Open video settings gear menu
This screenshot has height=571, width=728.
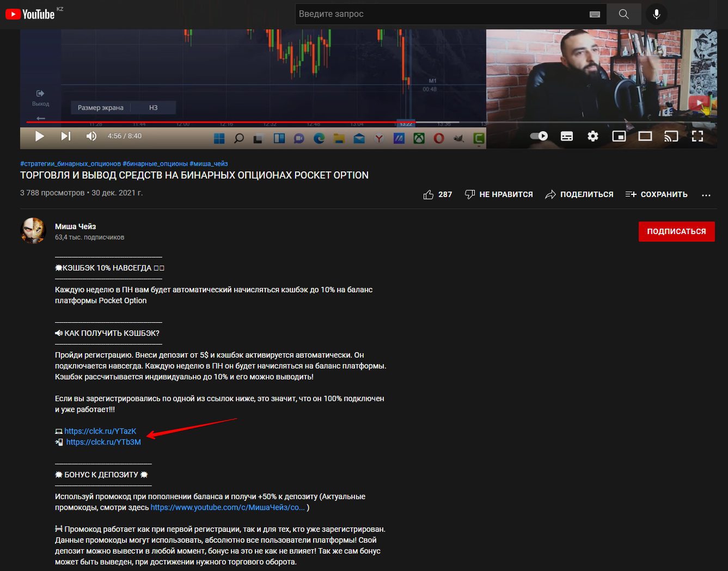click(593, 136)
